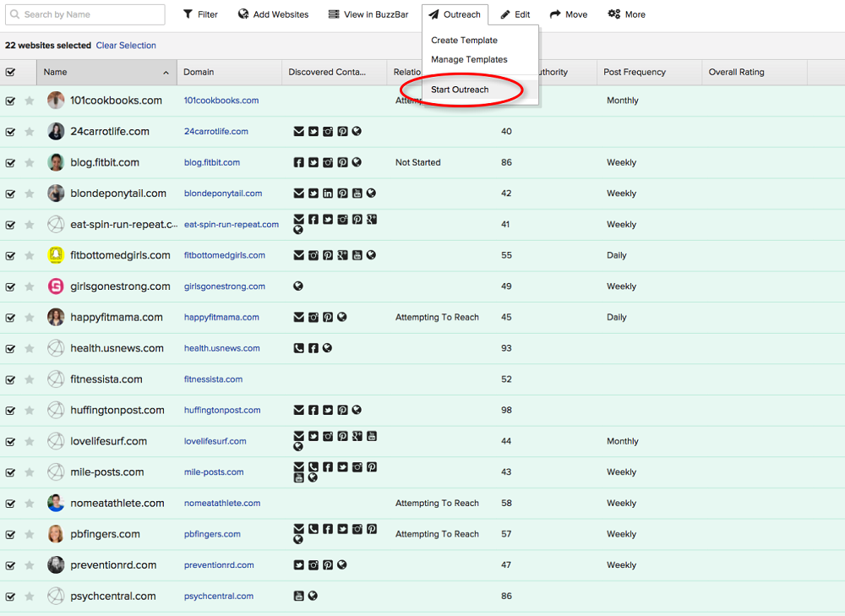This screenshot has width=845, height=616.
Task: Uncheck the happyfitmama.com row checkbox
Action: [10, 318]
